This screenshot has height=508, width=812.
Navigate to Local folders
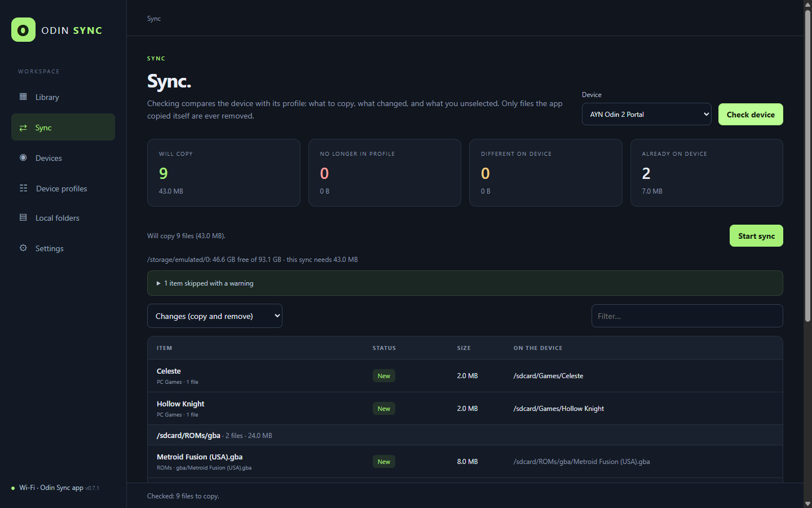63,218
